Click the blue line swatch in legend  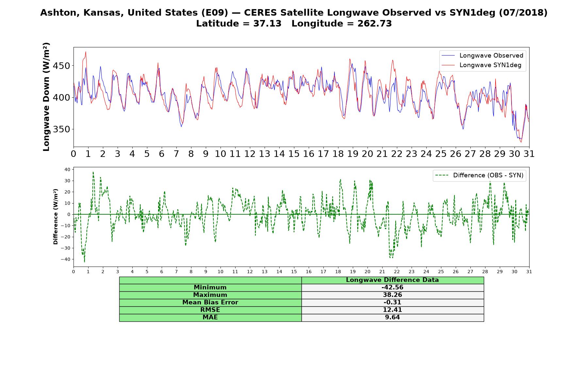click(448, 56)
